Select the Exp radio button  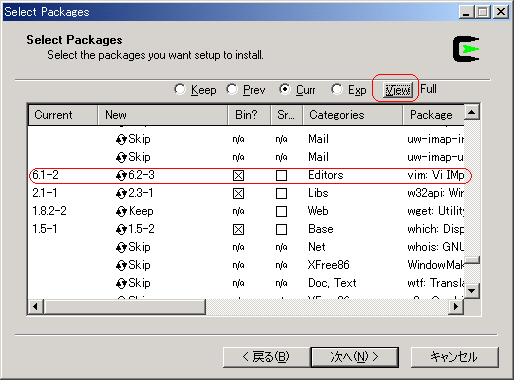(x=337, y=89)
